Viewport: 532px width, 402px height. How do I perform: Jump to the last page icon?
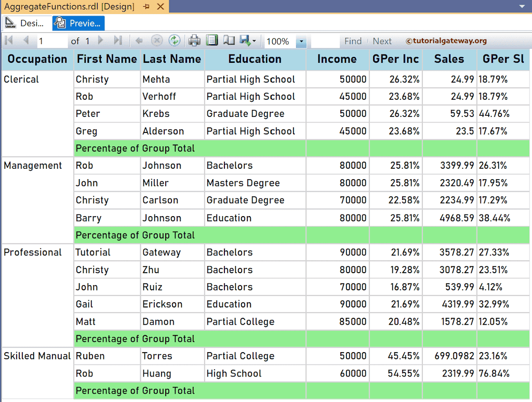[118, 41]
